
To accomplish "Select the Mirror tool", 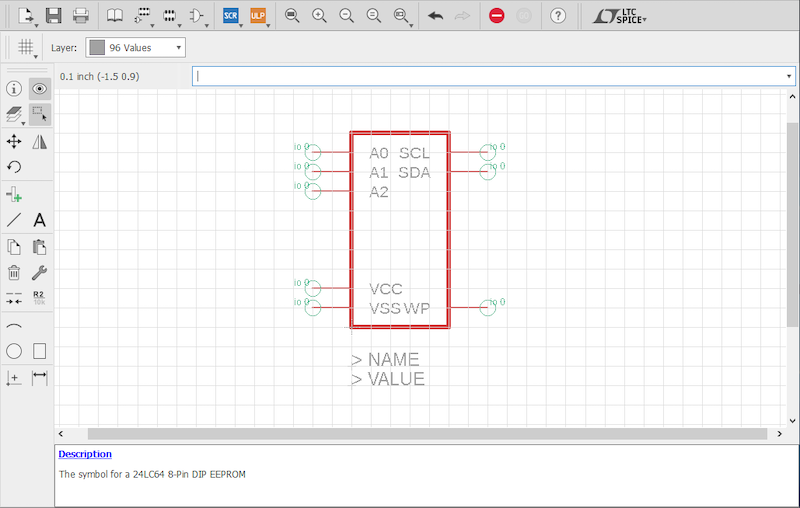I will [x=39, y=141].
